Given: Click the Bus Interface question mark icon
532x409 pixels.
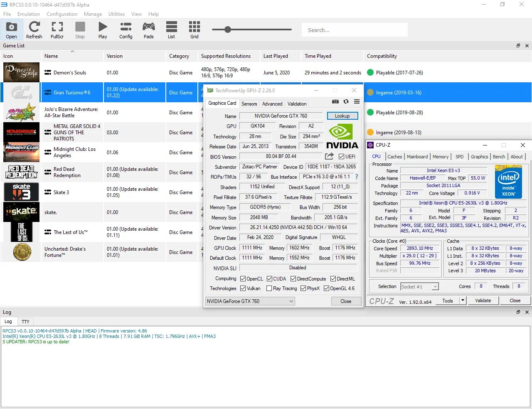Looking at the screenshot, I should (x=356, y=177).
